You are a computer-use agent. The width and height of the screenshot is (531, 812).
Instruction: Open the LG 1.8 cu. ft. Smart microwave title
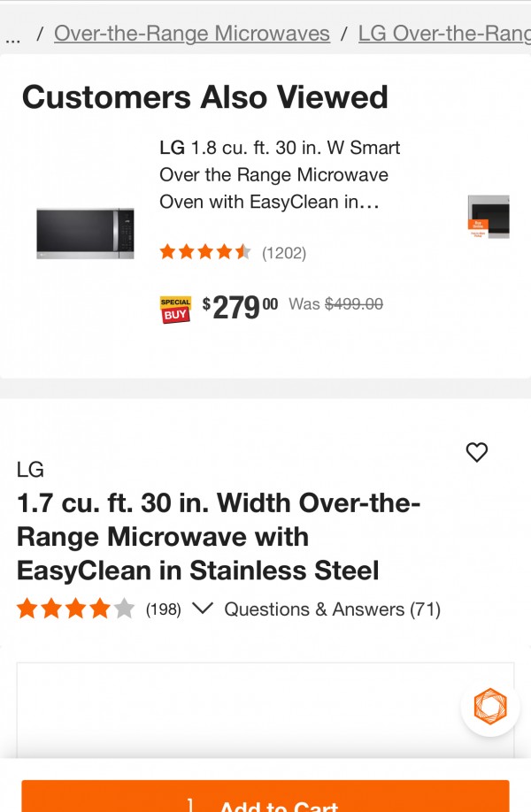pyautogui.click(x=279, y=175)
